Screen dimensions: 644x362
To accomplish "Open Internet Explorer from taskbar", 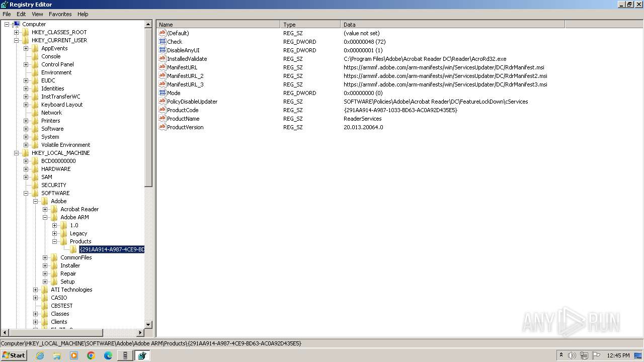I will tap(40, 355).
